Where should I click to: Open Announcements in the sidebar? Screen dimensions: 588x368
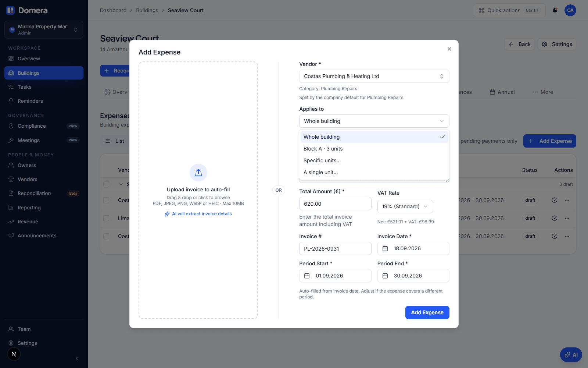[x=44, y=236]
